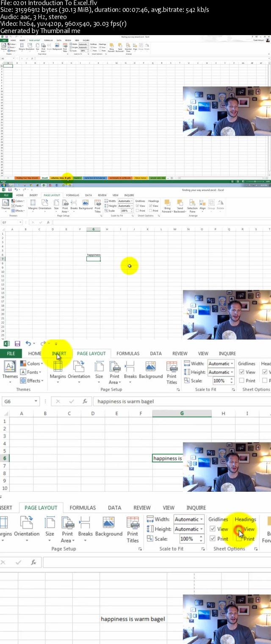Click the Breaks icon in the G6 frame
This screenshot has width=271, height=644.
pos(130,366)
